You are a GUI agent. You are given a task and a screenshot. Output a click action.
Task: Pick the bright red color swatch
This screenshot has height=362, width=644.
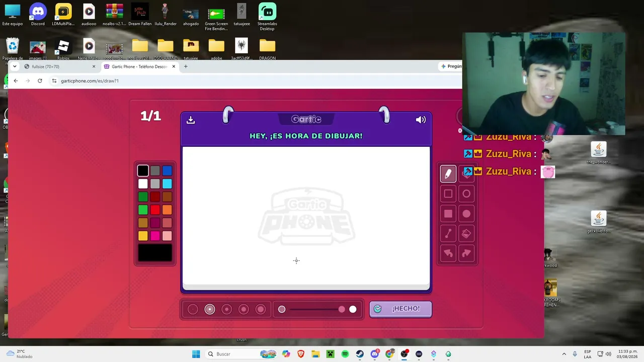pos(155,210)
